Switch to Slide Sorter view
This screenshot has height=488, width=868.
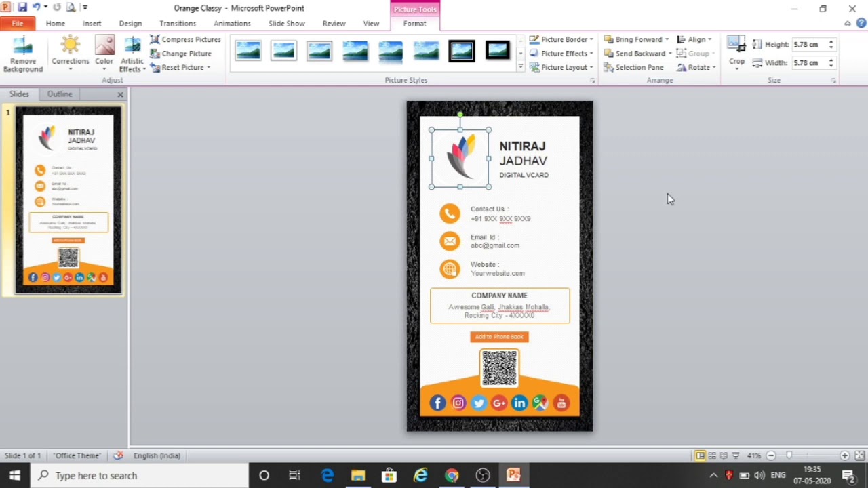[712, 455]
